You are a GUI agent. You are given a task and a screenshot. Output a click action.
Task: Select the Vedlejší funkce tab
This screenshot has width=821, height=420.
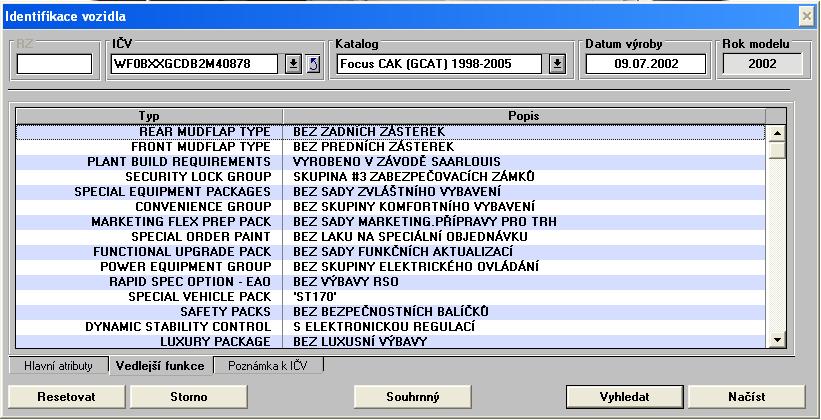[160, 365]
